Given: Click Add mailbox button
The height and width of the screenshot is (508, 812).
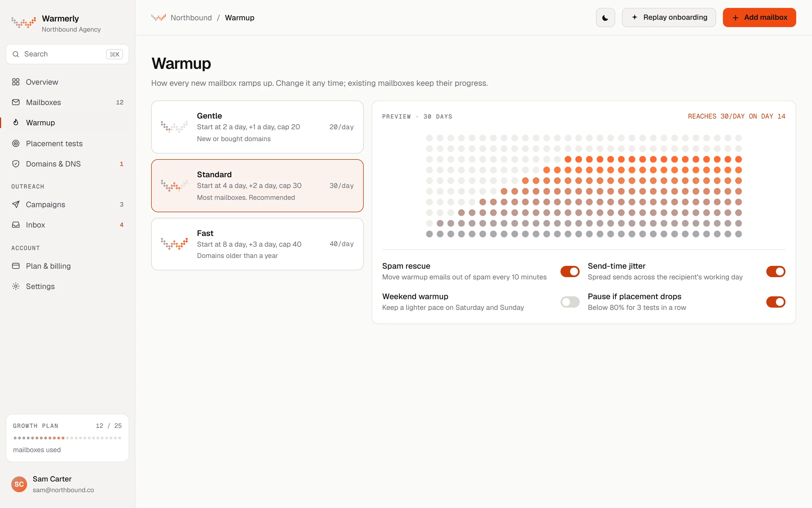Looking at the screenshot, I should [x=759, y=17].
